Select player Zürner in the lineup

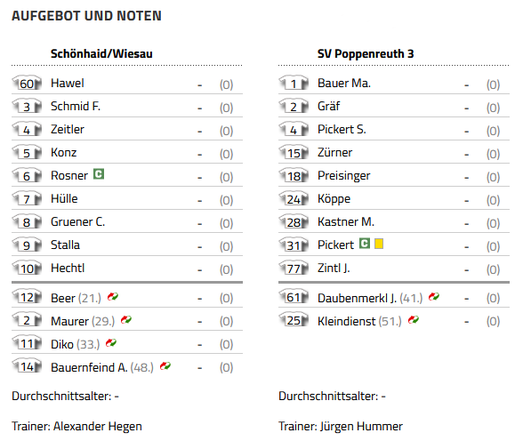[335, 152]
